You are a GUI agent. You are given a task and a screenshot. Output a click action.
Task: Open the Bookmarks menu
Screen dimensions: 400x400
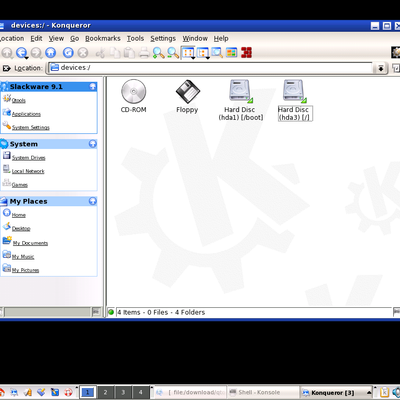coord(103,38)
